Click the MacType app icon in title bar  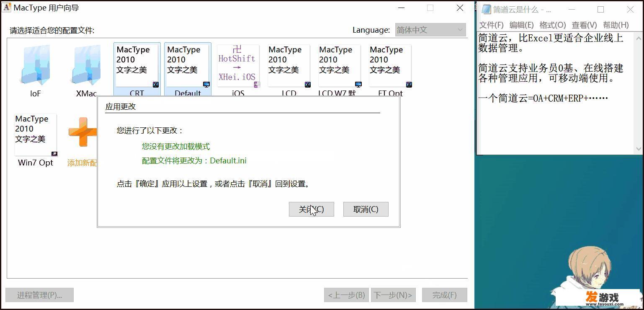7,8
